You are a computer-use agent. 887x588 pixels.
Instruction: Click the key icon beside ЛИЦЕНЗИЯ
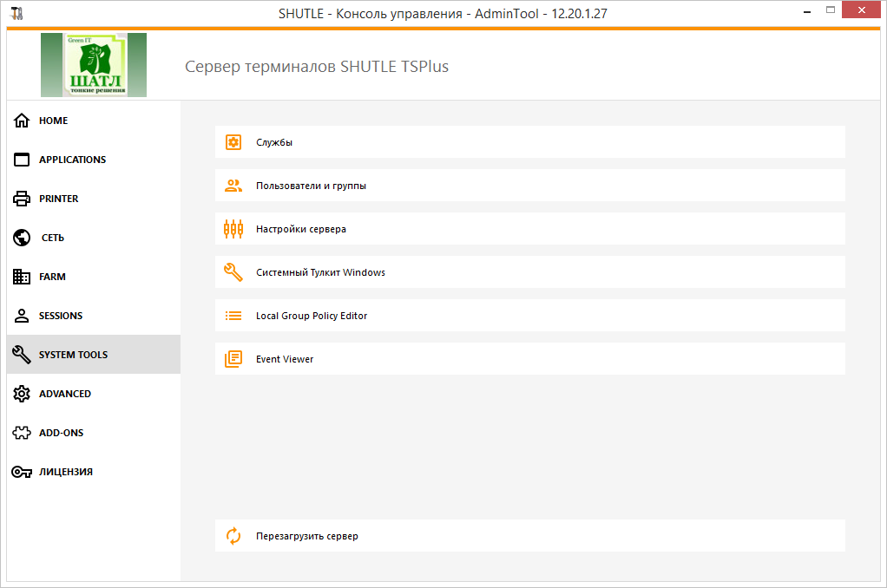click(x=21, y=471)
